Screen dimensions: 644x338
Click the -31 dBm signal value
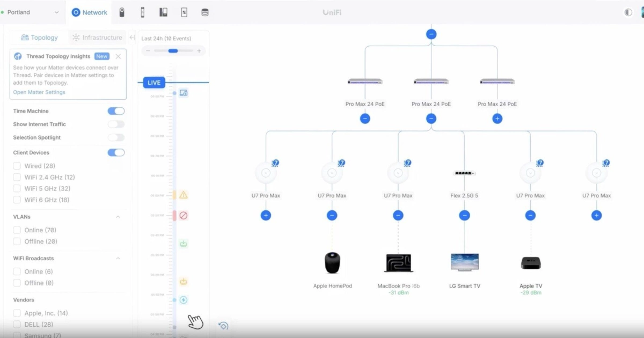399,293
